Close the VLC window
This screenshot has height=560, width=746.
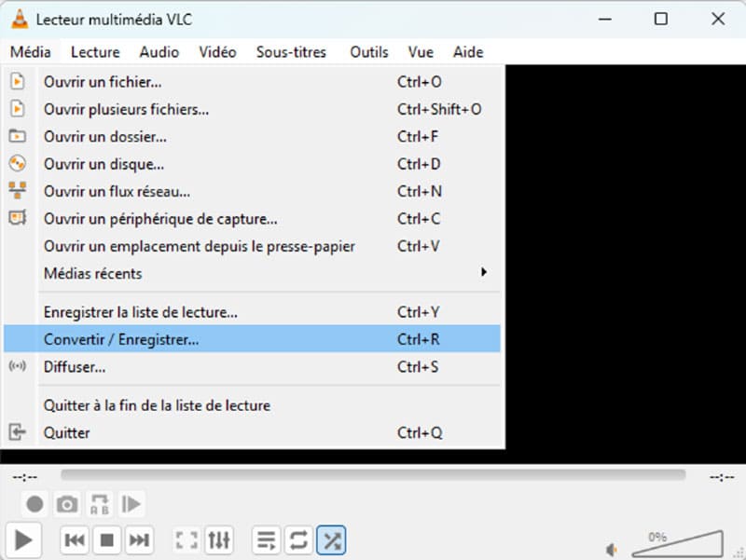718,19
